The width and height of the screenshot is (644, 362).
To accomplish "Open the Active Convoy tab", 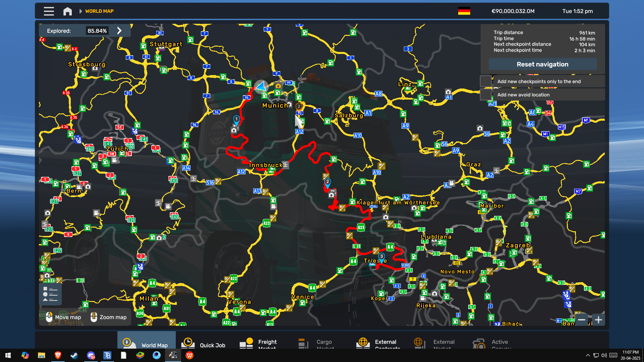I will click(x=497, y=340).
